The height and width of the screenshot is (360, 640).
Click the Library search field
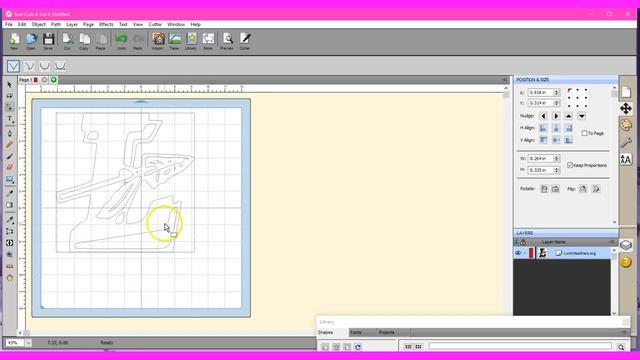(x=520, y=347)
